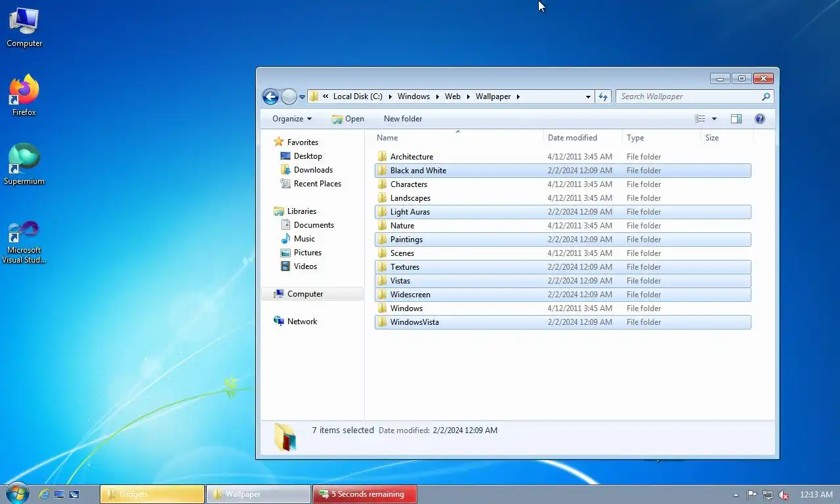Open Recent Places in Favorites

(x=318, y=184)
